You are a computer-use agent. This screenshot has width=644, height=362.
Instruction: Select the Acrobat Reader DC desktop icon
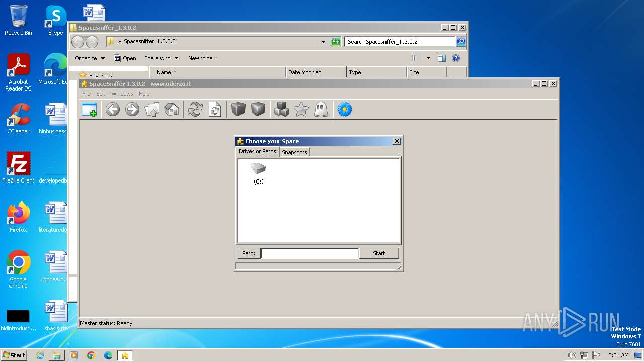click(18, 72)
